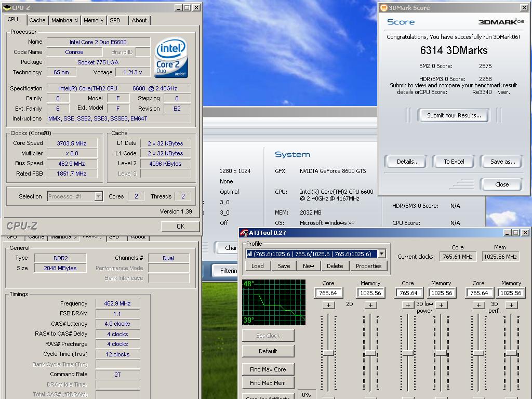Click the Current clocks Mem value field
The image size is (532, 399).
500,257
